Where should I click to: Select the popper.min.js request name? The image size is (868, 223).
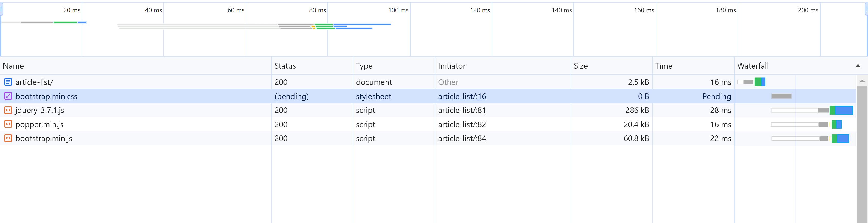click(39, 125)
